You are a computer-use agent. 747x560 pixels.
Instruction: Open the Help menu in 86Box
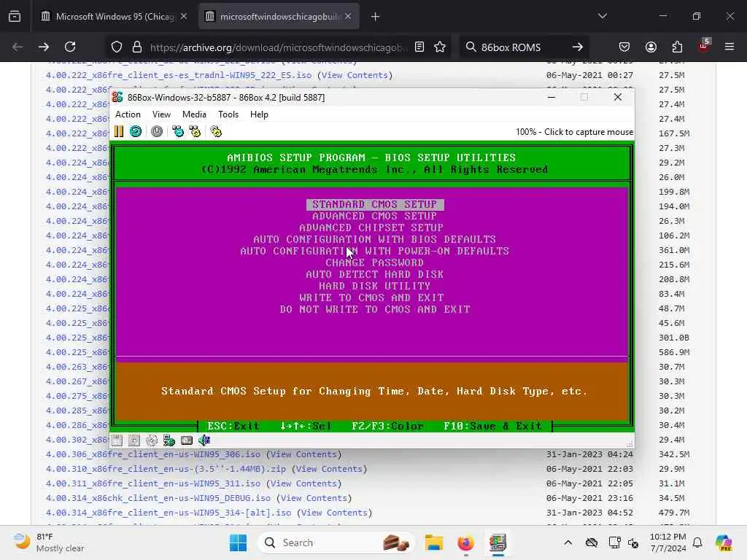259,114
